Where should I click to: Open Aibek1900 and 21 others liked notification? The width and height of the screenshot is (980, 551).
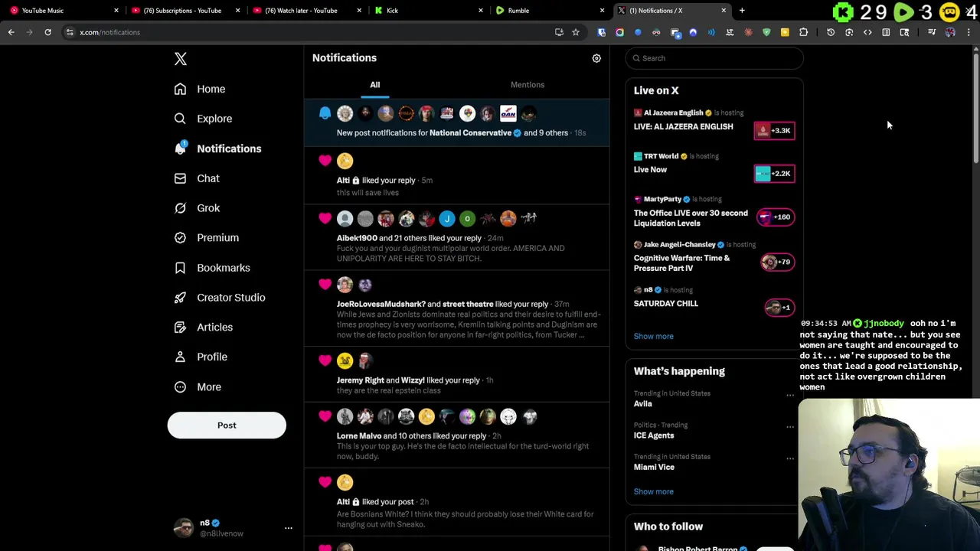coord(457,237)
